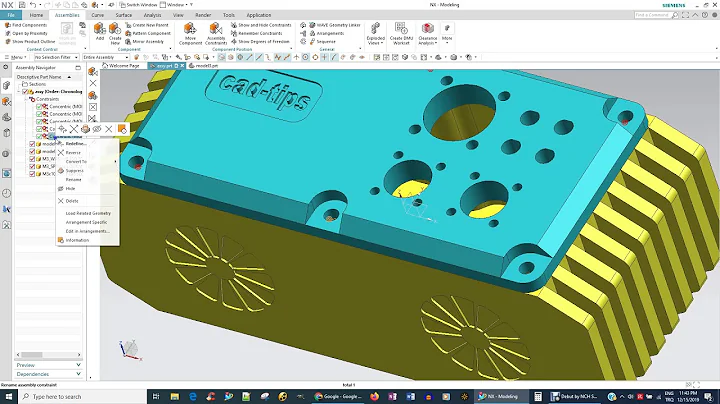
Task: Click the Save icon in the title bar
Action: tap(22, 5)
